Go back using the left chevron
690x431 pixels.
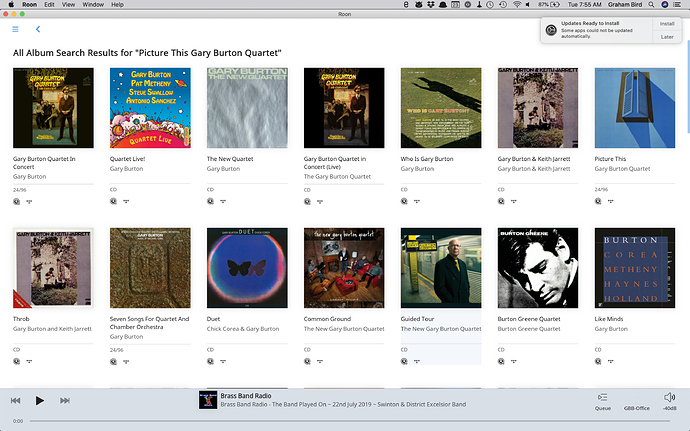[x=38, y=29]
